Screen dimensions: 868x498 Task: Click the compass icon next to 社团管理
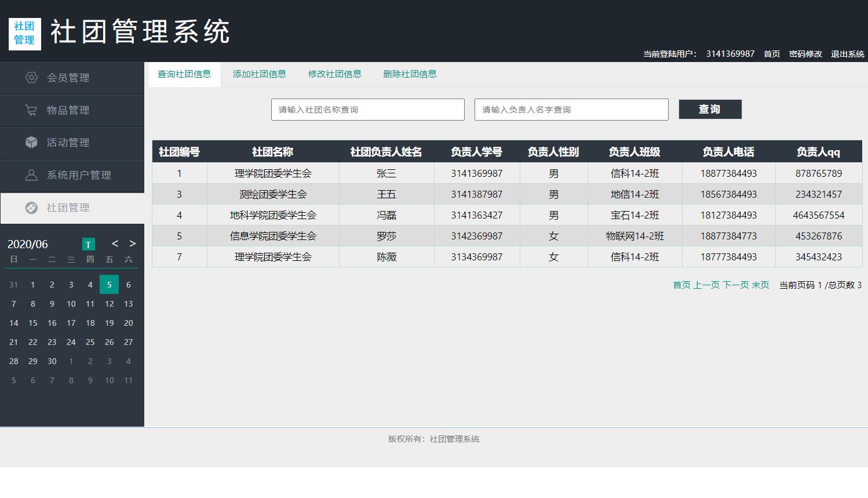click(x=31, y=208)
